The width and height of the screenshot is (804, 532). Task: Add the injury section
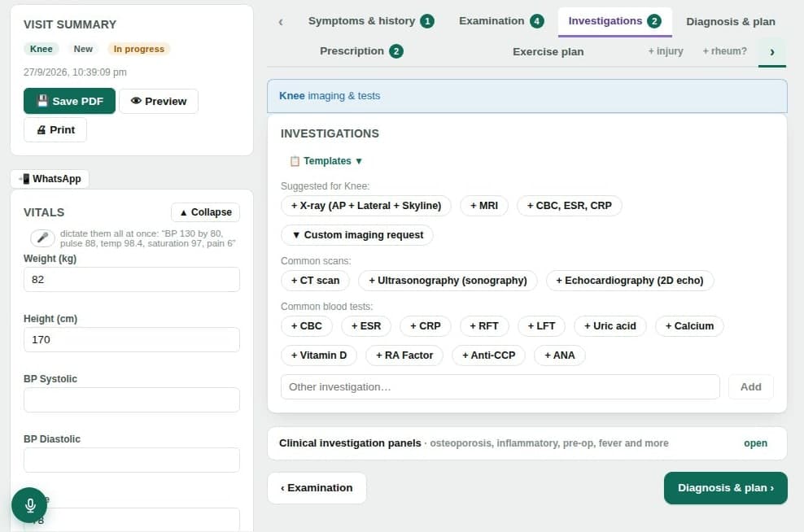tap(666, 51)
